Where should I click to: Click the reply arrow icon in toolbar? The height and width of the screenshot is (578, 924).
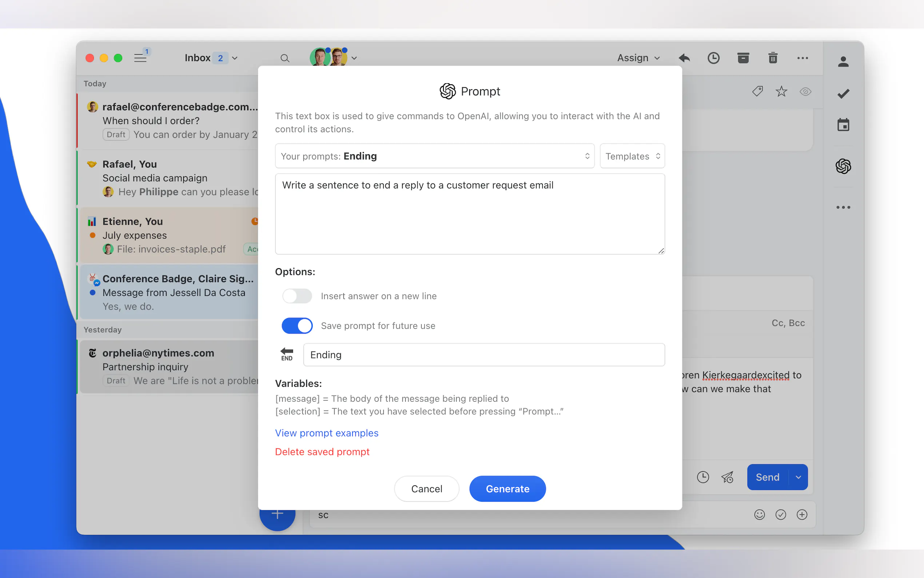point(684,58)
